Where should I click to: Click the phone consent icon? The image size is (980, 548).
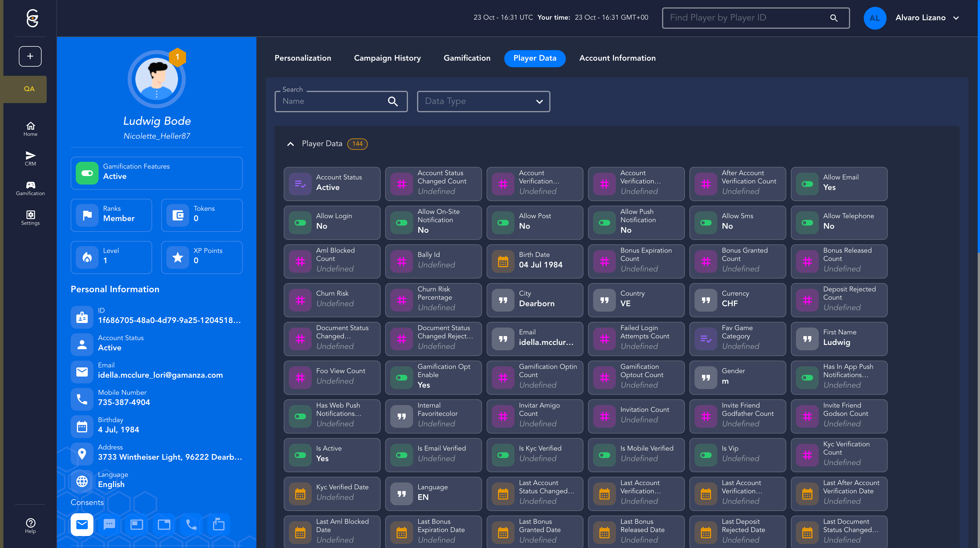[x=191, y=525]
